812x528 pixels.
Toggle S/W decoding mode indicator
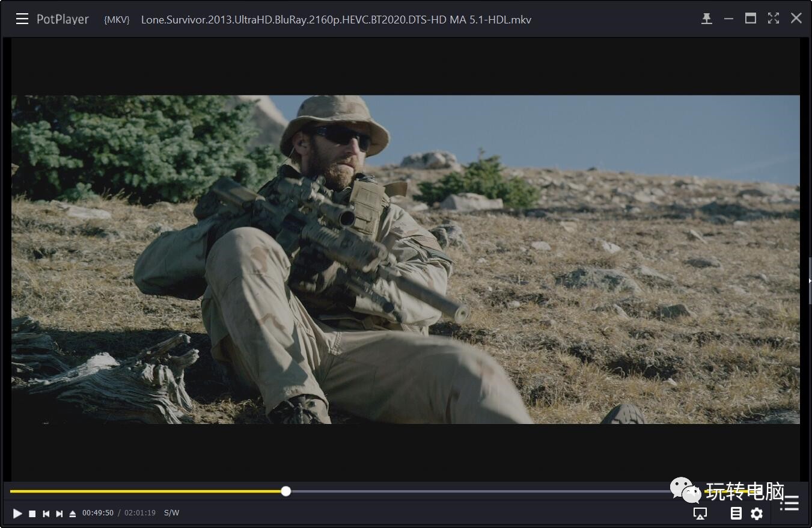coord(171,513)
